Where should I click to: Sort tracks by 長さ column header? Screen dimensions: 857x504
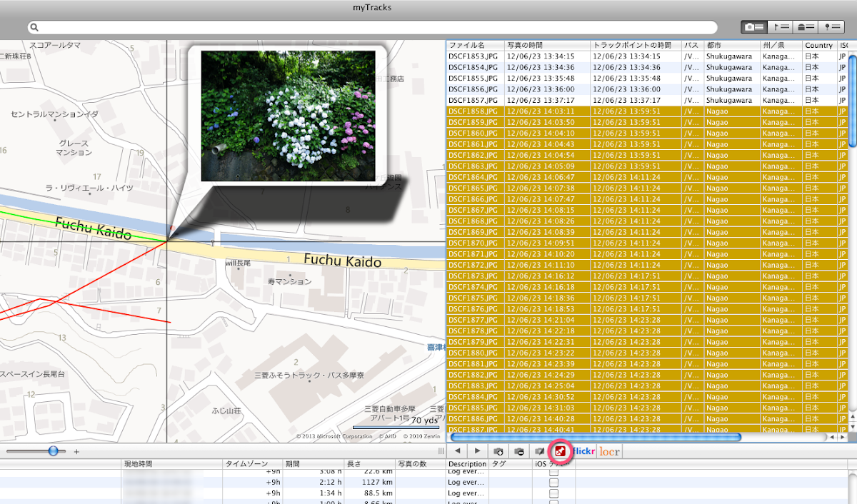click(x=371, y=464)
